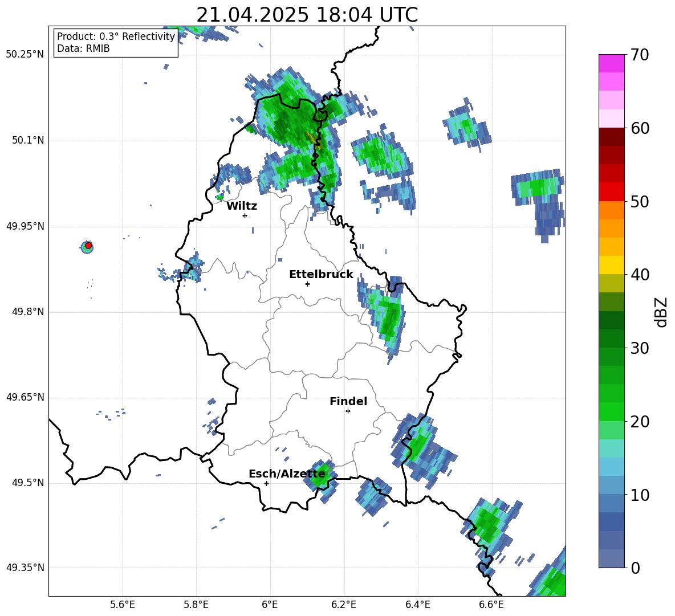
Task: Click the 60 value on colorbar
Action: 639,128
